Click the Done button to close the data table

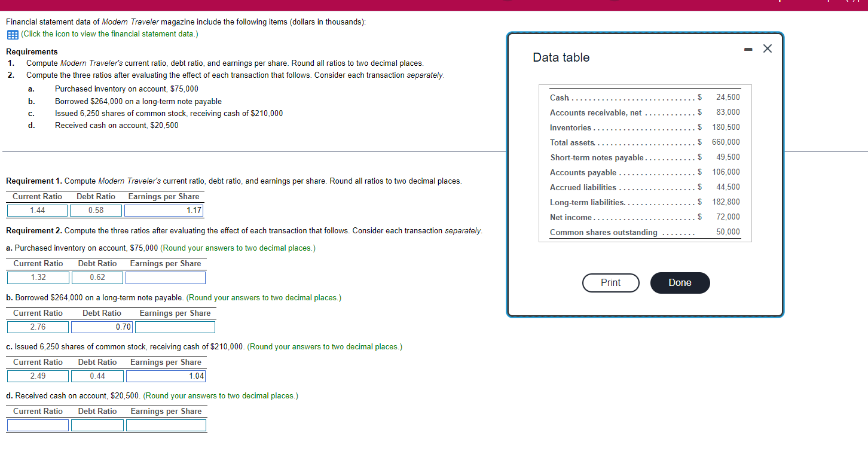680,282
